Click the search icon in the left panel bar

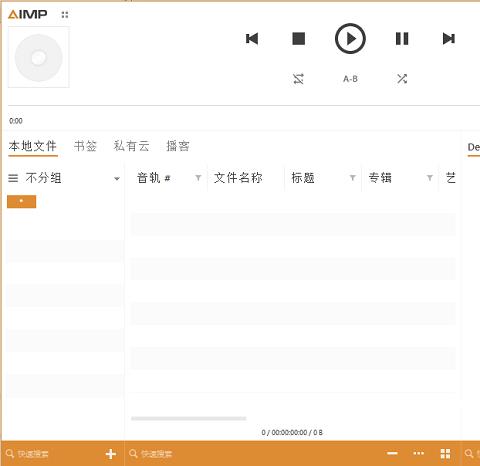click(x=10, y=454)
